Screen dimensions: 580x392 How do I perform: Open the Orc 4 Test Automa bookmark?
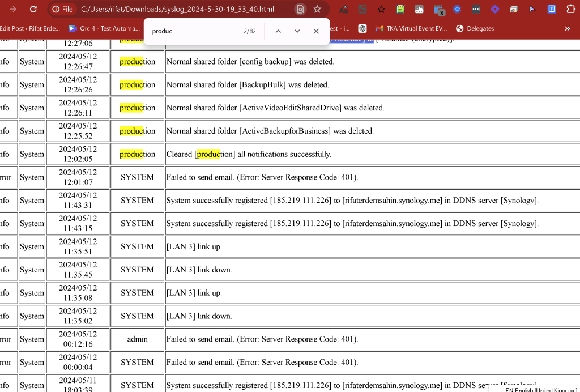104,28
